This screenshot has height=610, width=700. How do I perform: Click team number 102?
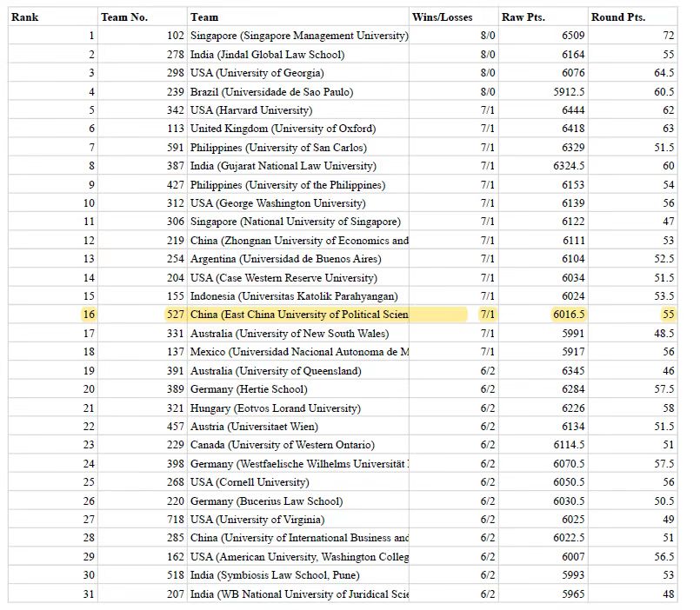pyautogui.click(x=176, y=36)
